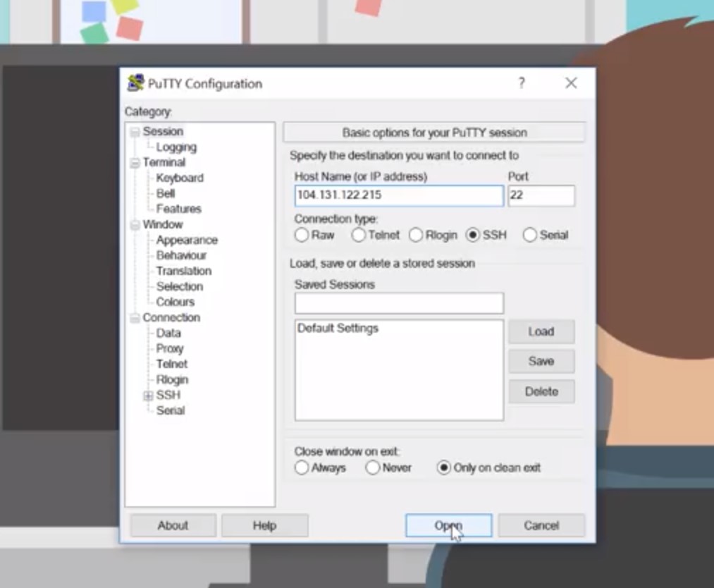
Task: Expand the SSH tree node
Action: [x=148, y=396]
